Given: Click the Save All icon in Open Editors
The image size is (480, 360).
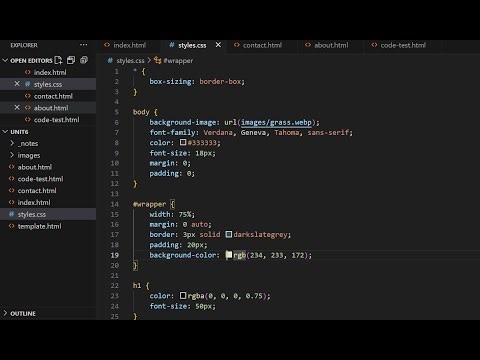Looking at the screenshot, I should [71, 60].
